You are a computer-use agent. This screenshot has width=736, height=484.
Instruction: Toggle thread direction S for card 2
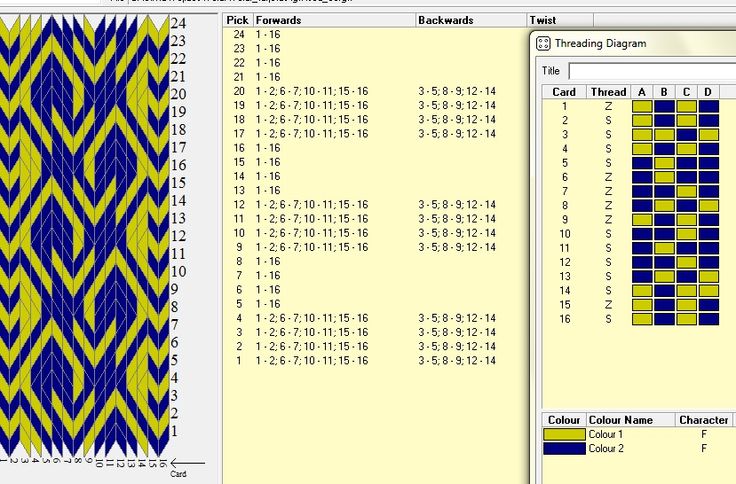(608, 121)
